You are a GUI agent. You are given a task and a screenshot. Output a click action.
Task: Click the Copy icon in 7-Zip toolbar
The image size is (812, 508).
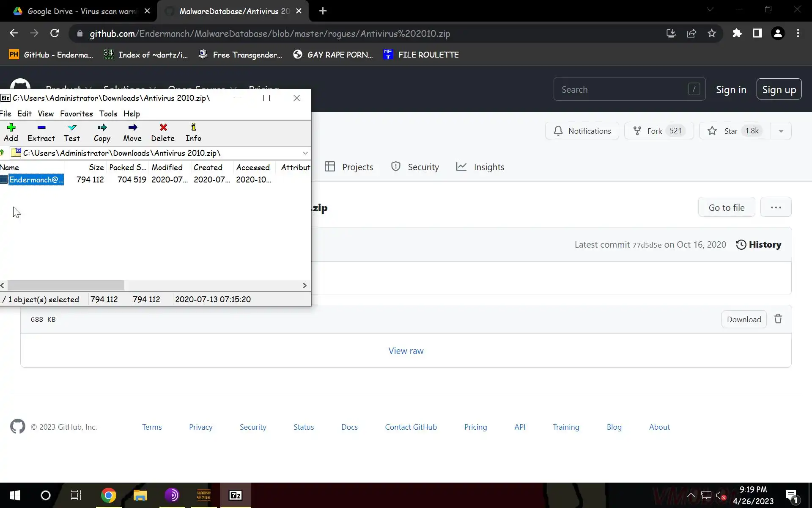(102, 128)
